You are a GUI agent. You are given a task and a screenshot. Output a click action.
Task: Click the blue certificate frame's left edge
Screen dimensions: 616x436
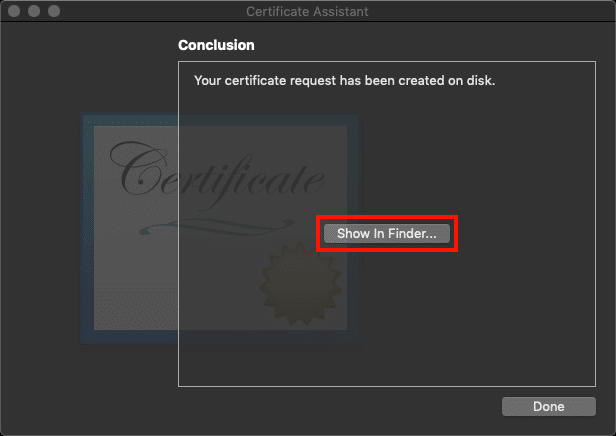87,230
